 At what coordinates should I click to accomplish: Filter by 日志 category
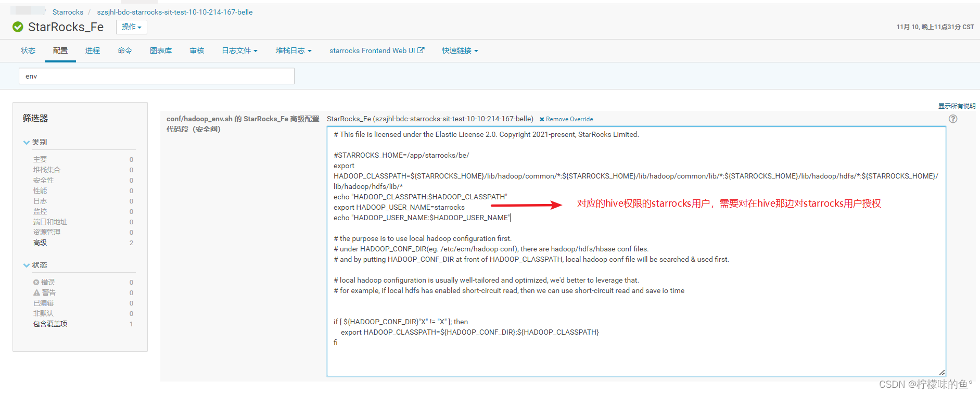40,201
